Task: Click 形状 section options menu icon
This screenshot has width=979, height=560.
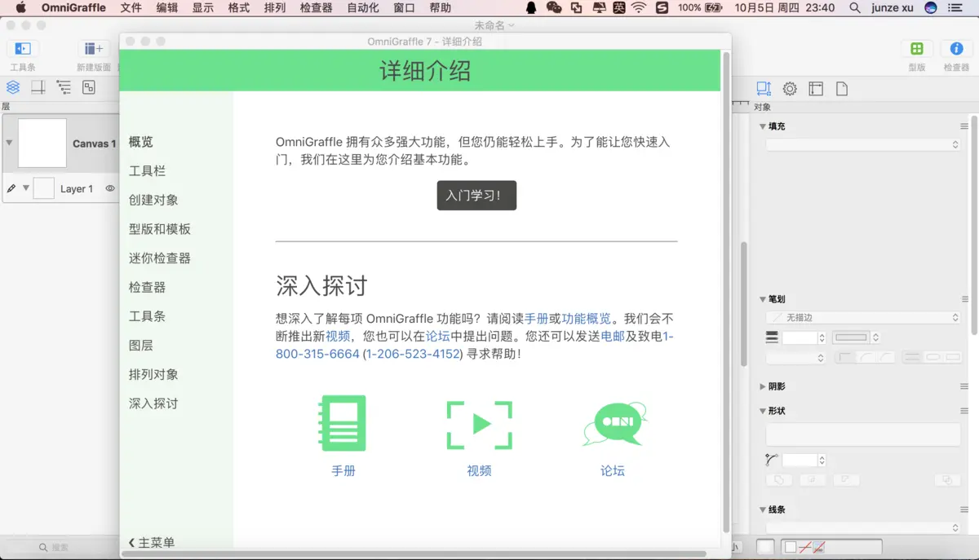Action: pyautogui.click(x=964, y=411)
